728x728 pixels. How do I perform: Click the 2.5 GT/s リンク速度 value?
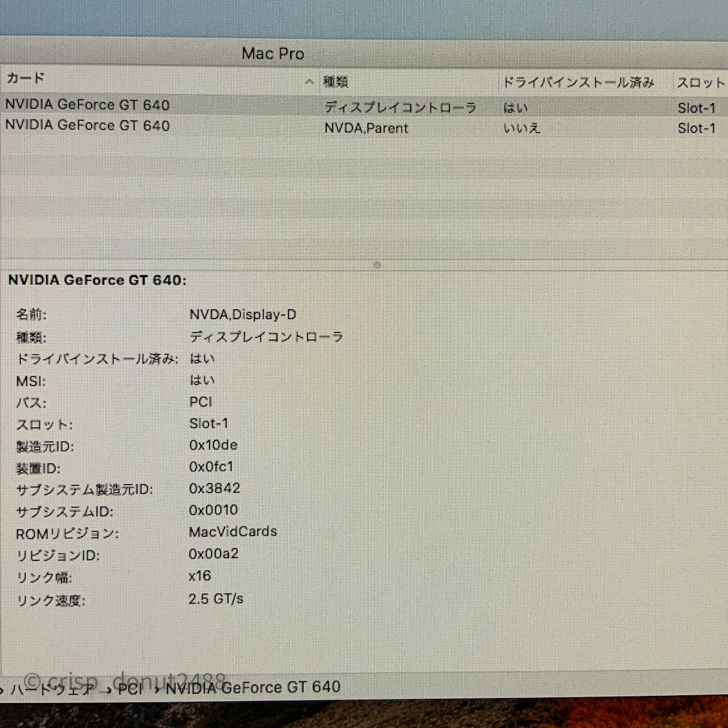[x=216, y=599]
